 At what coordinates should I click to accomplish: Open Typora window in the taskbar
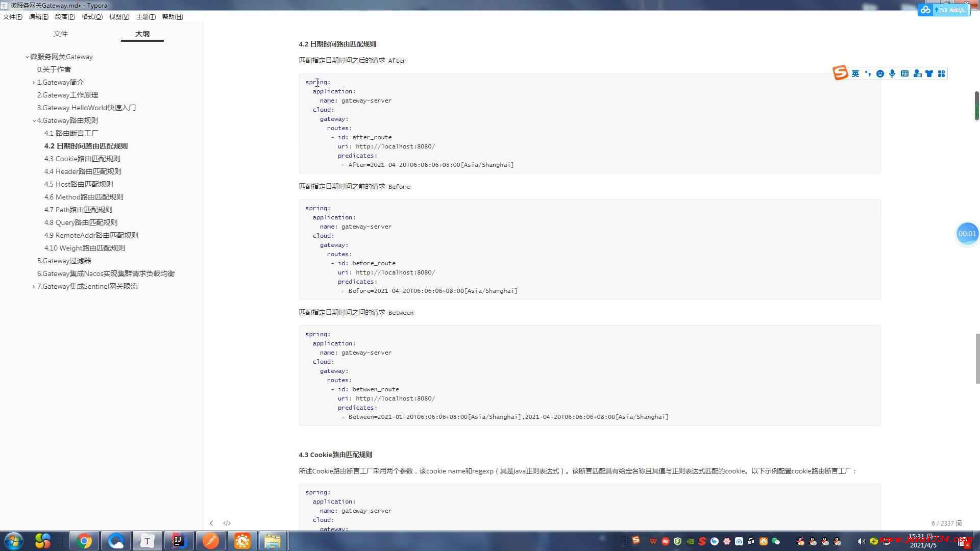click(148, 541)
